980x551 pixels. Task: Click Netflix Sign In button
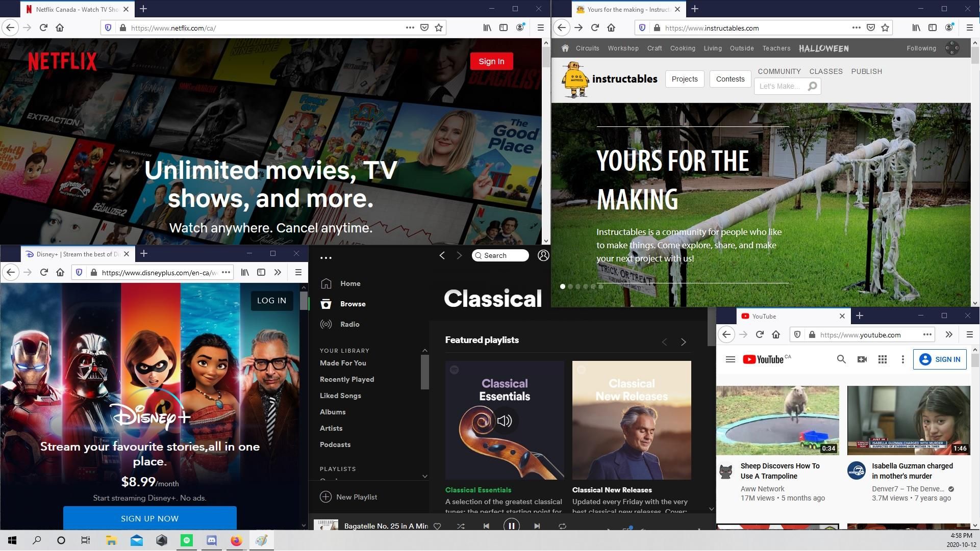tap(491, 61)
